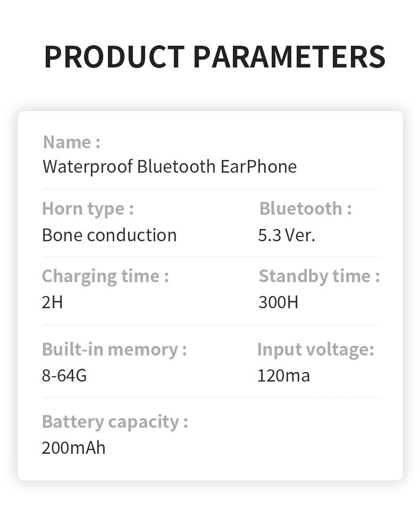
Task: Click the "8-64G" memory value
Action: (x=64, y=376)
